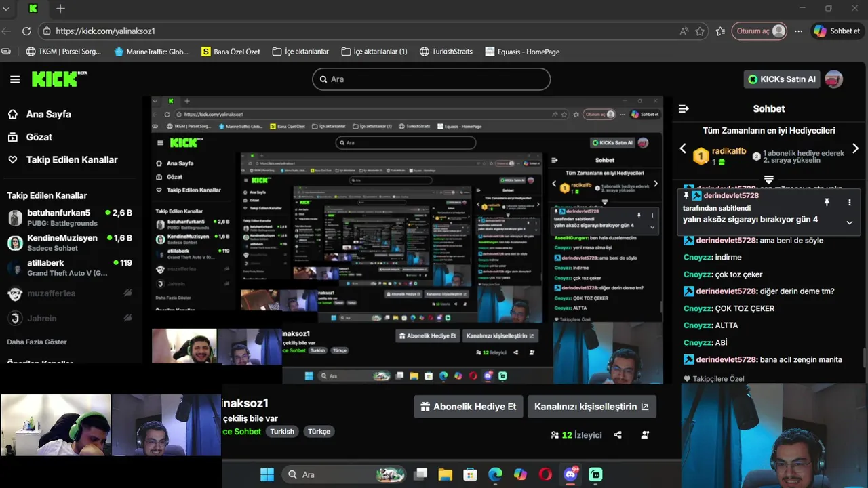This screenshot has height=488, width=868.
Task: Open profile avatar menu beside KICKs Satın Al
Action: point(833,79)
